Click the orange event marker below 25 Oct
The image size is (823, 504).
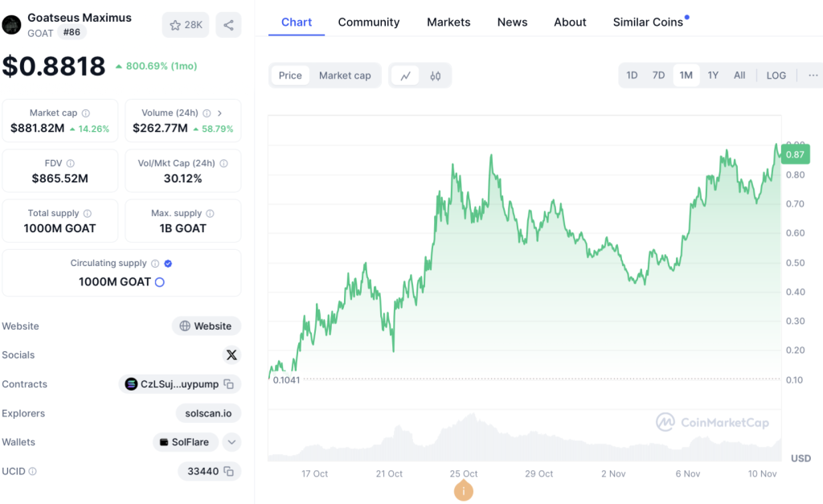point(464,491)
